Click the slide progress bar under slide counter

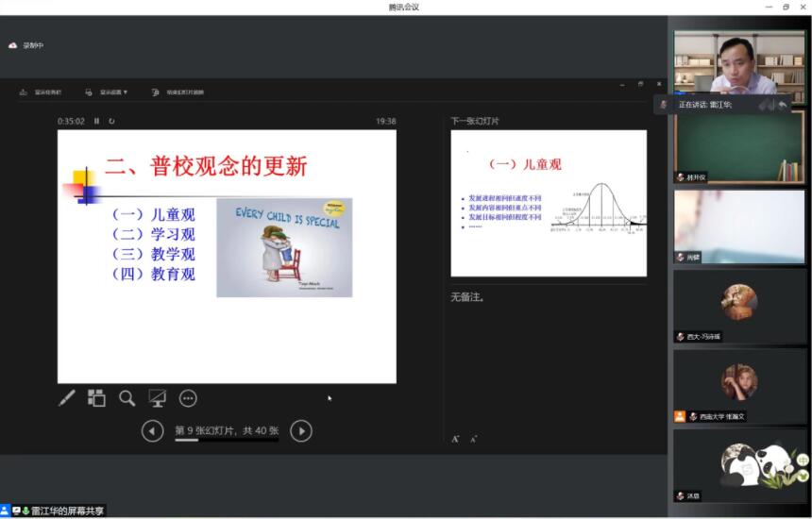[x=226, y=441]
